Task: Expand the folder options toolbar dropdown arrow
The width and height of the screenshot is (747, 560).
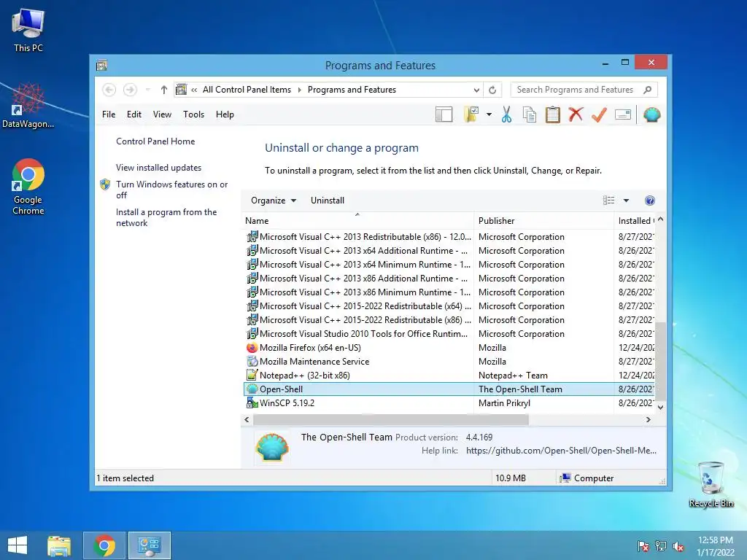Action: point(489,114)
